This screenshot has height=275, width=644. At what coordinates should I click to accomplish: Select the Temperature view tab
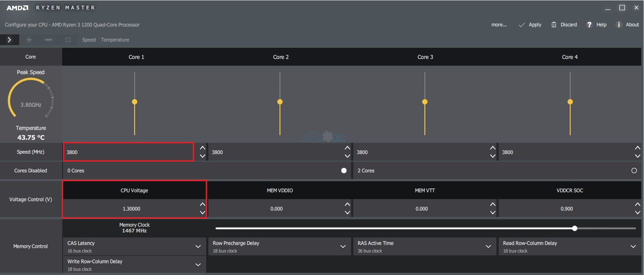[115, 40]
